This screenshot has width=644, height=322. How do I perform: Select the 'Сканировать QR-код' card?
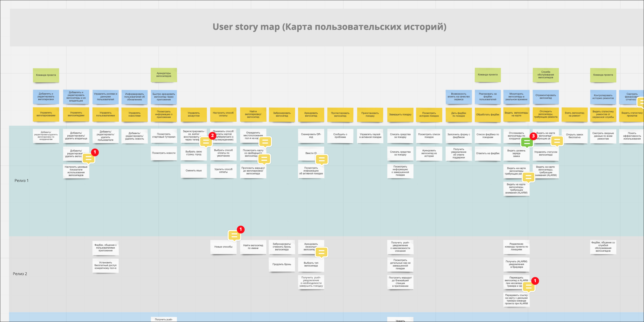(311, 136)
